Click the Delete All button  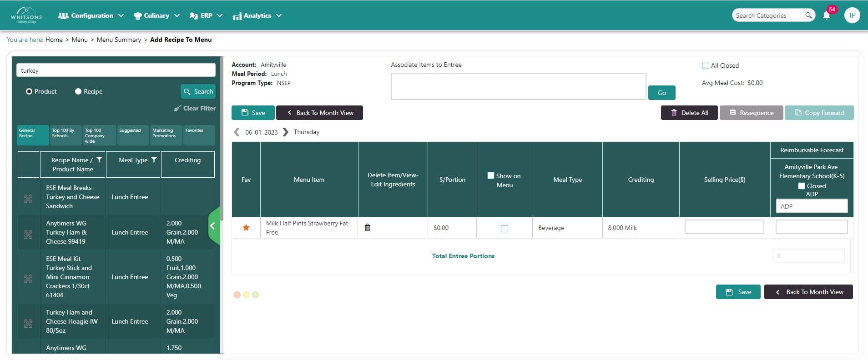[x=689, y=113]
